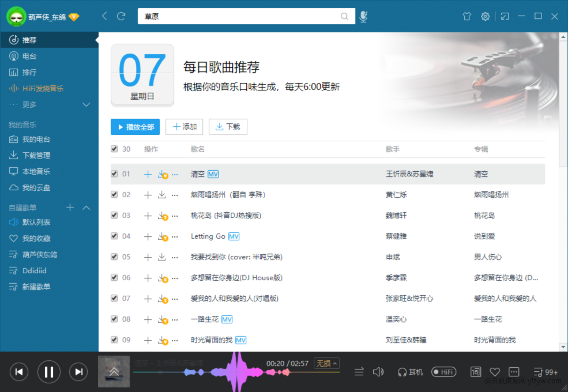Uncheck the checkbox for song 03 桃花岛
The width and height of the screenshot is (568, 392).
(114, 215)
